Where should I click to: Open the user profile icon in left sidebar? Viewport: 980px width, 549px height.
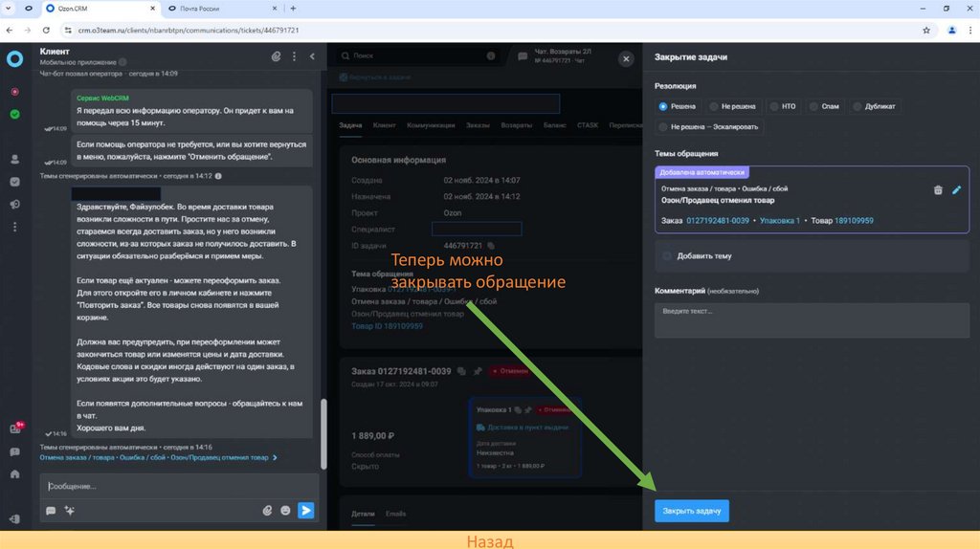click(x=15, y=160)
